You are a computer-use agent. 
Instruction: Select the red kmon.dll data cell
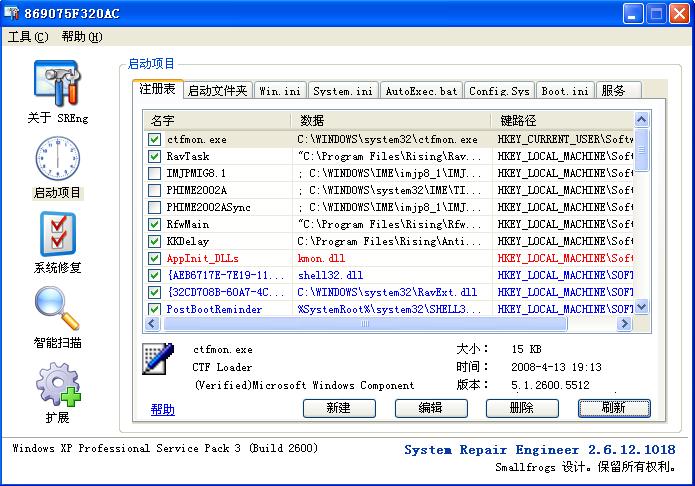tap(321, 258)
